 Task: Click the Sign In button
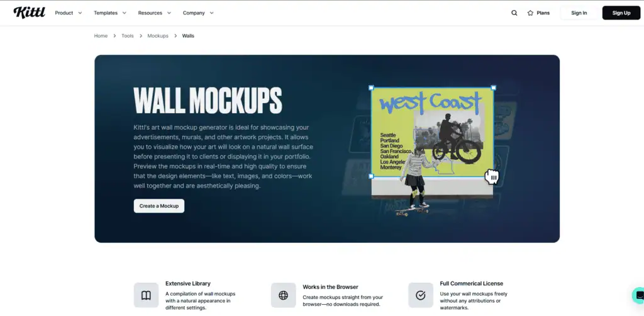click(579, 13)
